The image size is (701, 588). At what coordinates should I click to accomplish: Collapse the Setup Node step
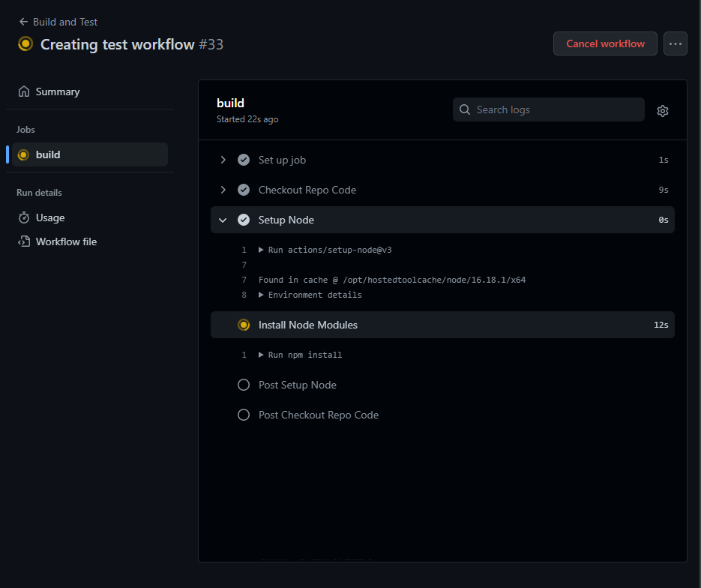pyautogui.click(x=223, y=220)
